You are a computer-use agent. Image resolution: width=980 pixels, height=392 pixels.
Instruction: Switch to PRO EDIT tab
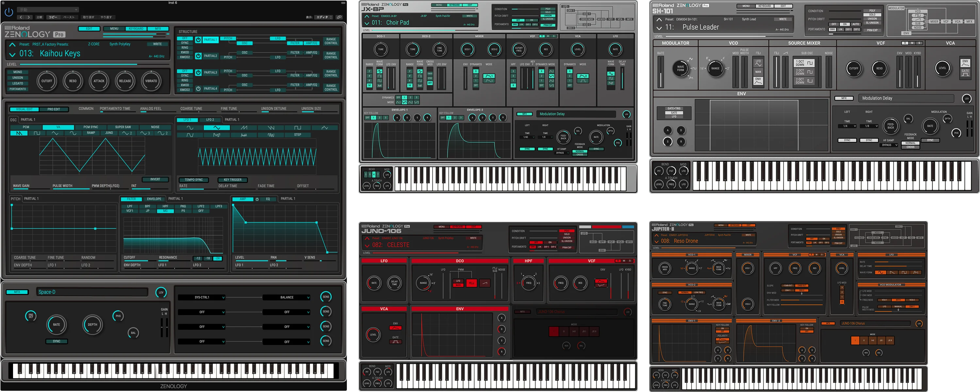click(54, 109)
